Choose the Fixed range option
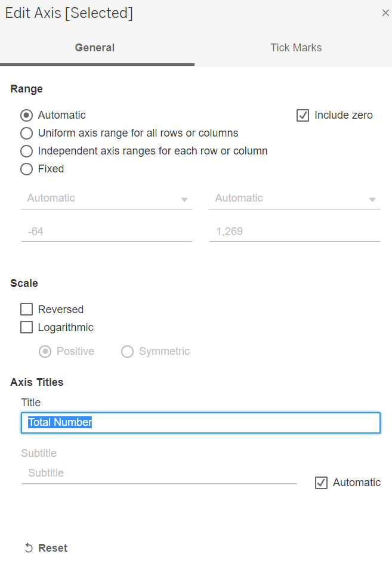The height and width of the screenshot is (566, 392). click(27, 169)
